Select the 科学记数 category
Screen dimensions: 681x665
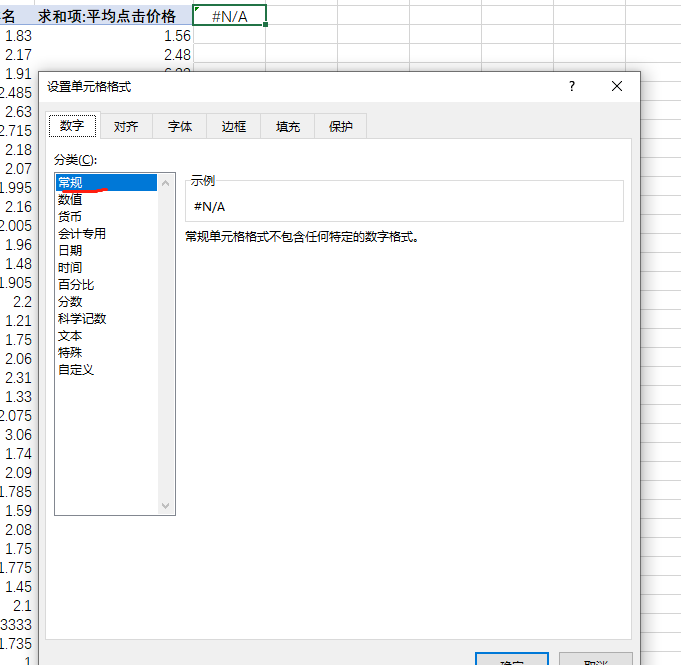(82, 318)
